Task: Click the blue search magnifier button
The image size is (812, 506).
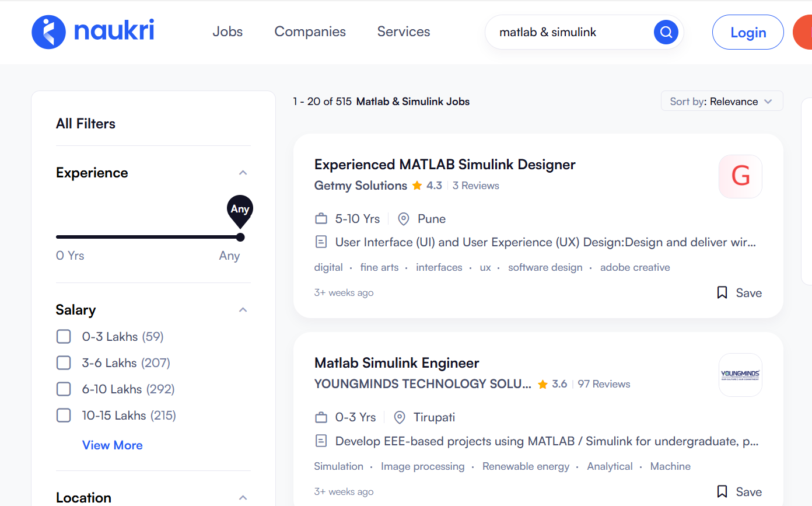Action: [x=666, y=32]
